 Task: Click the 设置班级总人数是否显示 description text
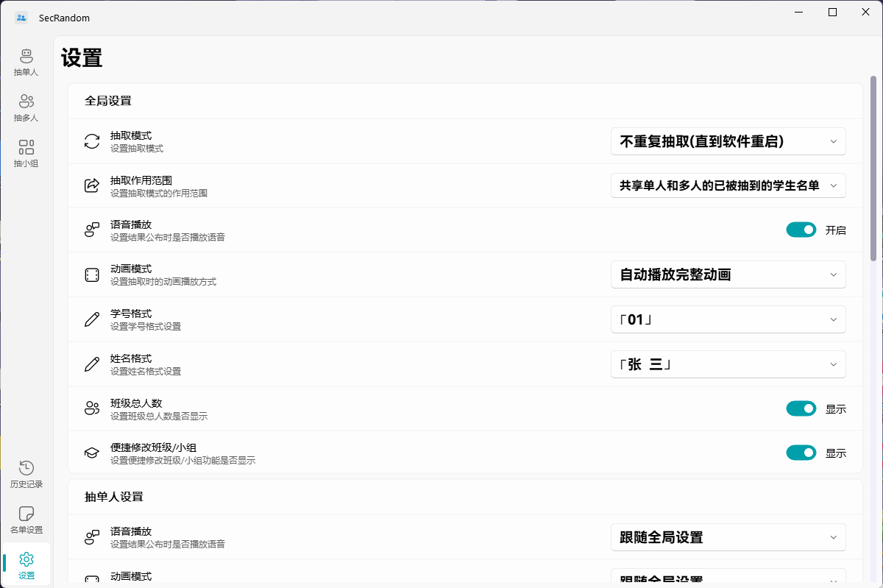pyautogui.click(x=159, y=417)
